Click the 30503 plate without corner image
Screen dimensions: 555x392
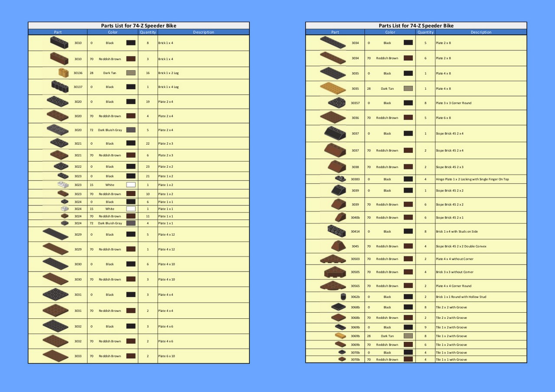tap(333, 259)
